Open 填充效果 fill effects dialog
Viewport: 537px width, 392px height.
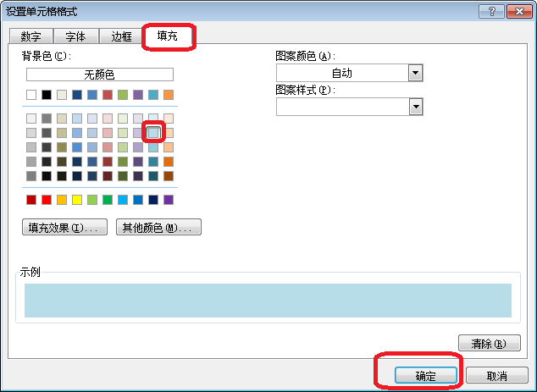(64, 227)
